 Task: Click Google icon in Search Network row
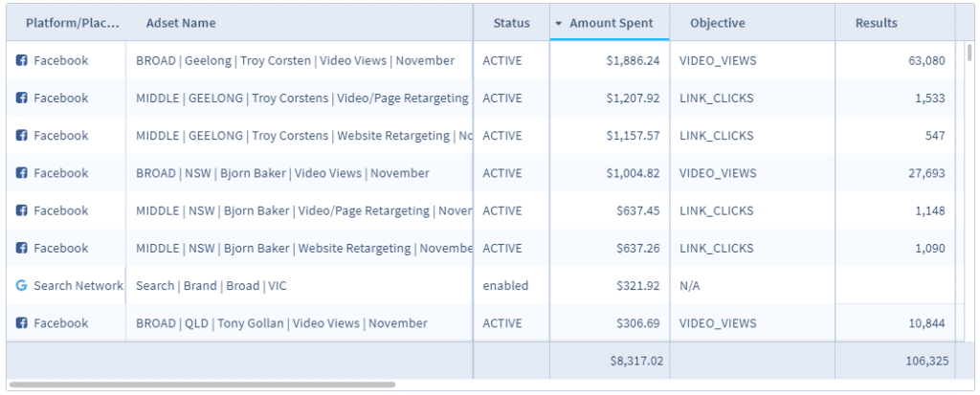pos(22,286)
